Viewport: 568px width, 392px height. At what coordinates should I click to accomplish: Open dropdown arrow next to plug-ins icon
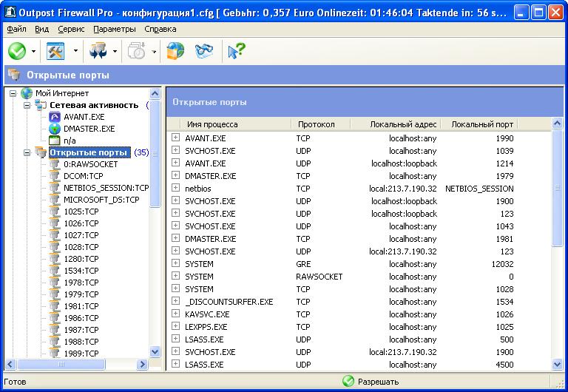pos(115,51)
